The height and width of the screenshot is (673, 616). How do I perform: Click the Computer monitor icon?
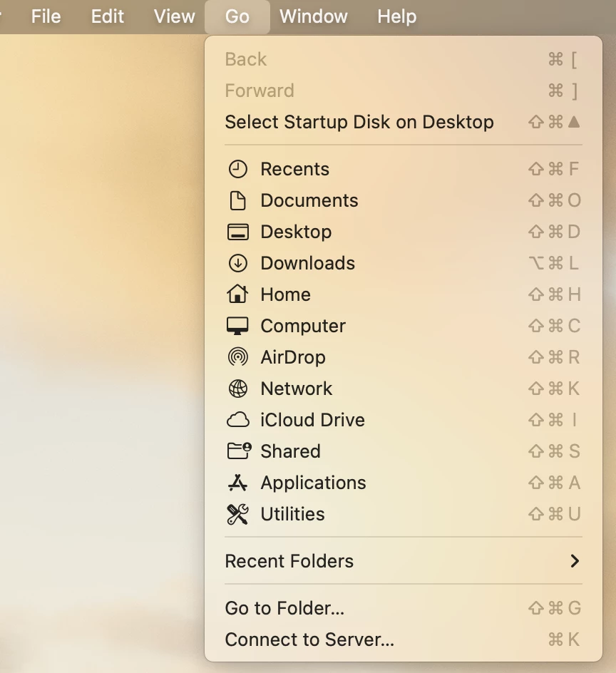click(x=237, y=326)
